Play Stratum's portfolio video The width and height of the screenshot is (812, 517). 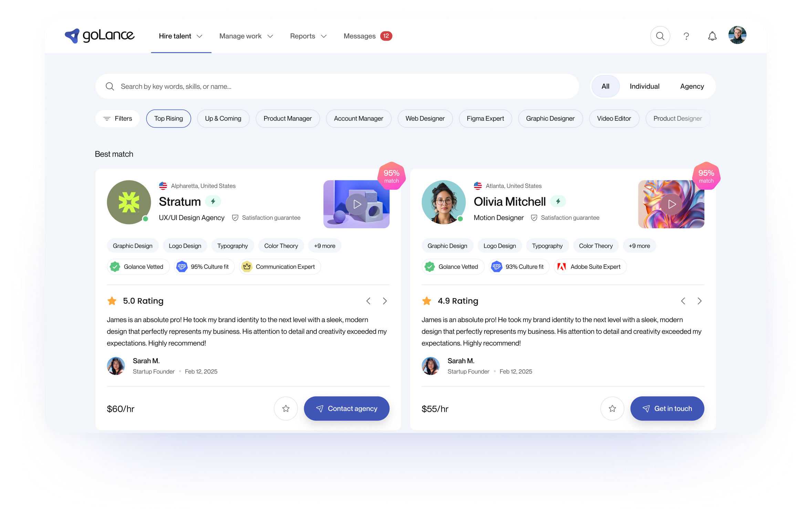point(356,204)
